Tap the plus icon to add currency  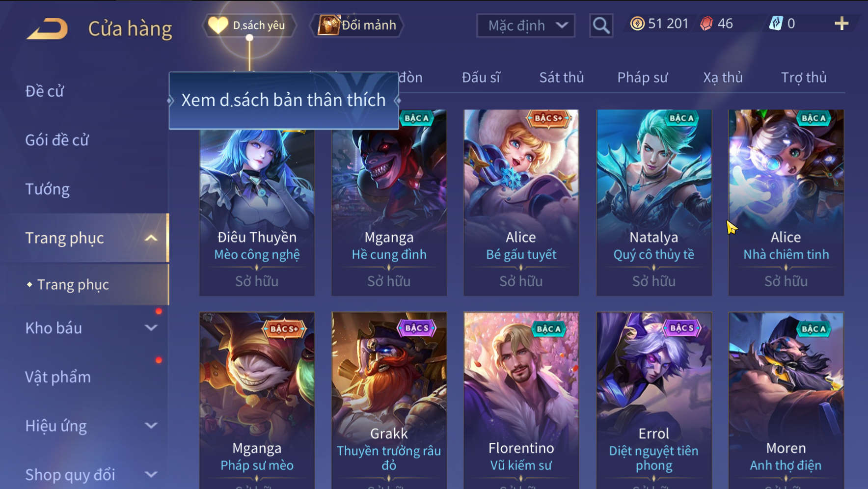(x=841, y=23)
